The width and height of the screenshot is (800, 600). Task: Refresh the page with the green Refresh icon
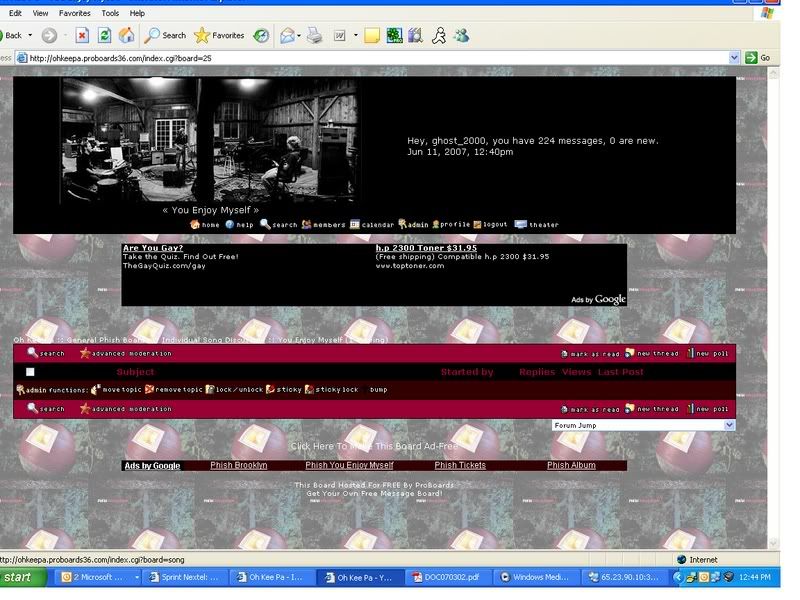pyautogui.click(x=104, y=35)
